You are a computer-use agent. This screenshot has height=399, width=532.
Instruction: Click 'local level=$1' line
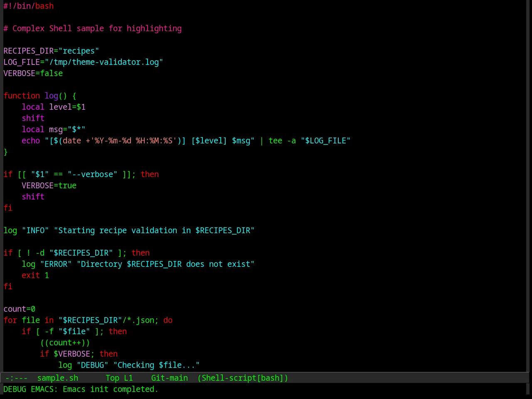pos(54,107)
